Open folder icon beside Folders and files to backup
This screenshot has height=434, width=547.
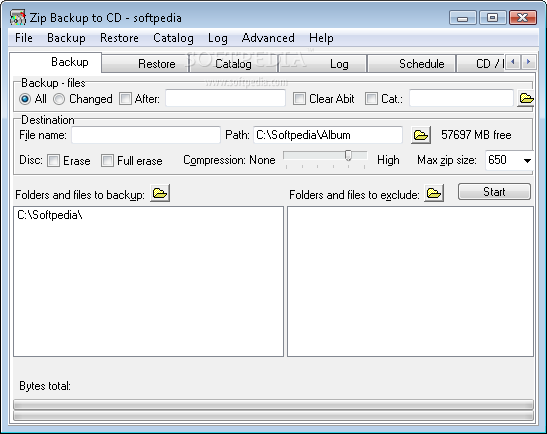click(x=160, y=193)
